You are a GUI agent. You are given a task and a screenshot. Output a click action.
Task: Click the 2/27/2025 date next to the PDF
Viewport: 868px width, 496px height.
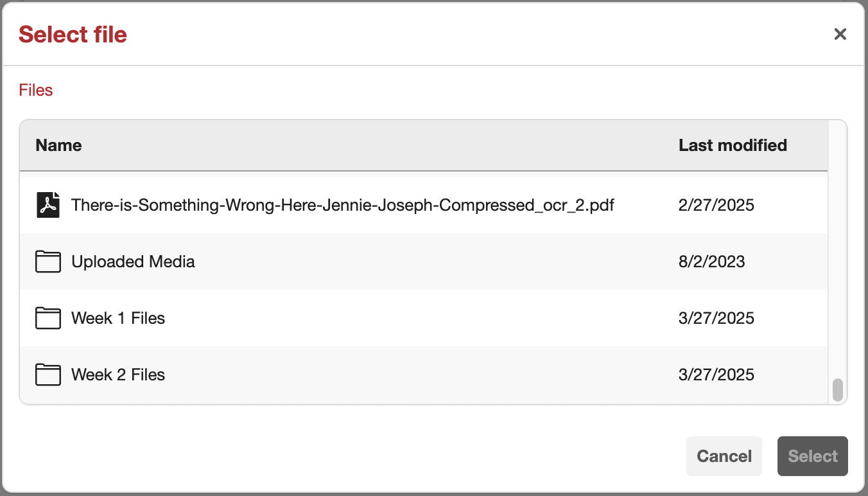[x=716, y=205]
